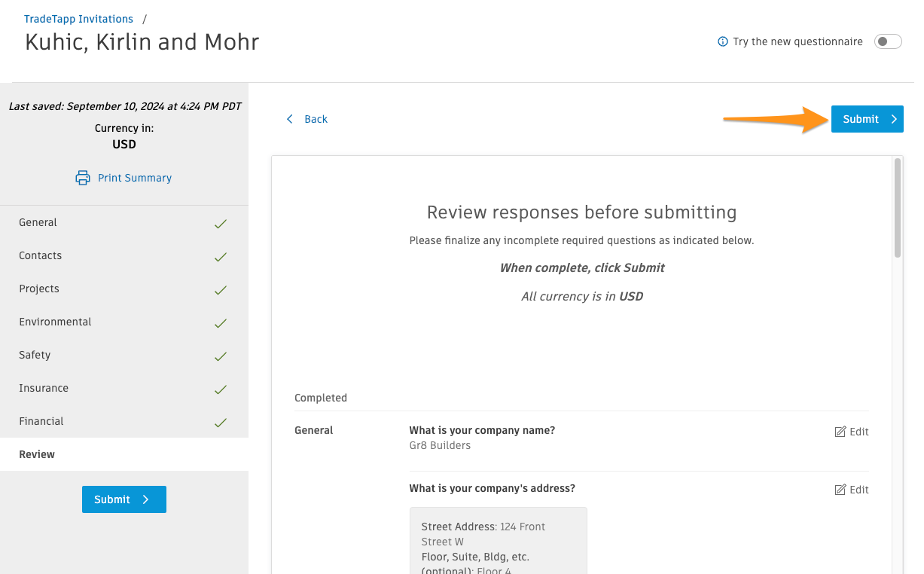
Task: Open the Environmental section
Action: click(x=54, y=322)
